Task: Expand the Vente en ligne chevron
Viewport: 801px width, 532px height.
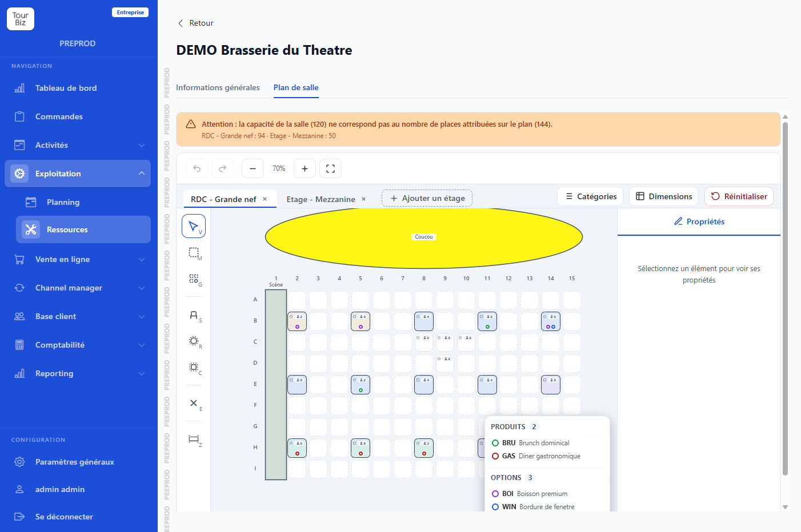Action: coord(142,259)
